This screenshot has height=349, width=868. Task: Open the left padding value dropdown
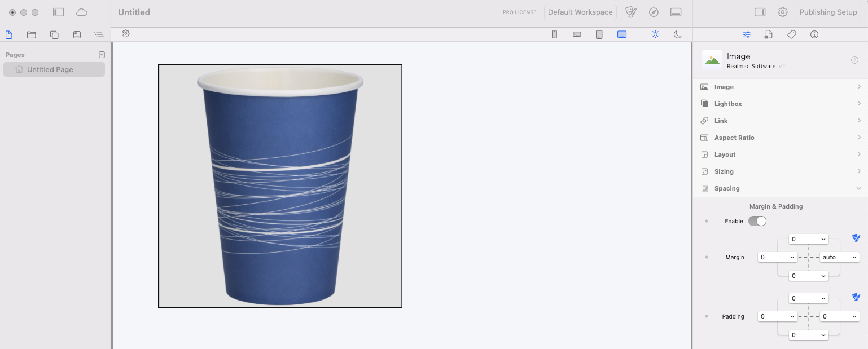click(x=777, y=316)
